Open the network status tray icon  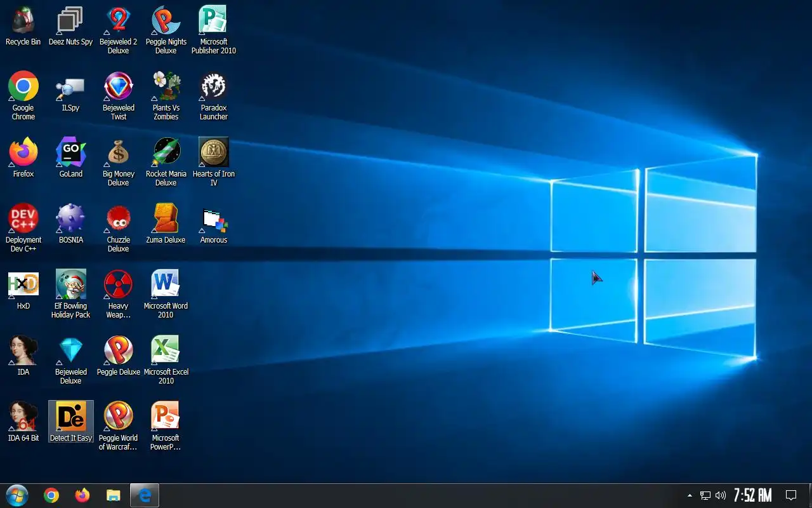(705, 495)
